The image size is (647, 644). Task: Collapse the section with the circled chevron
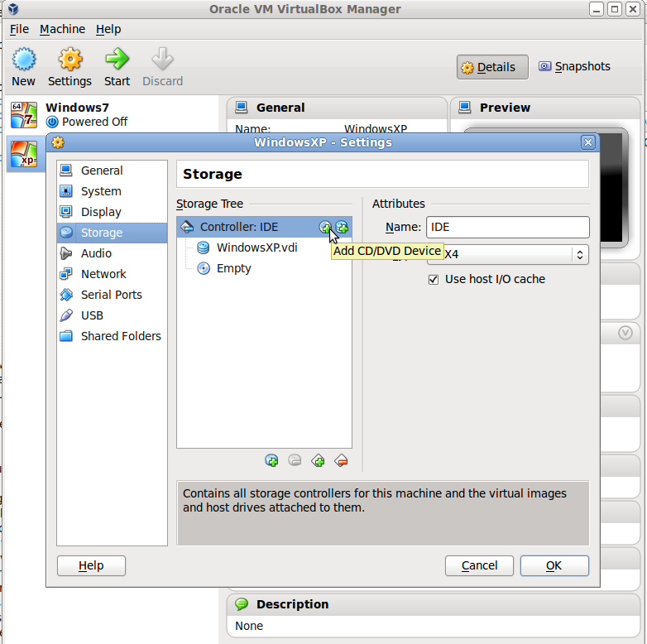[x=625, y=332]
